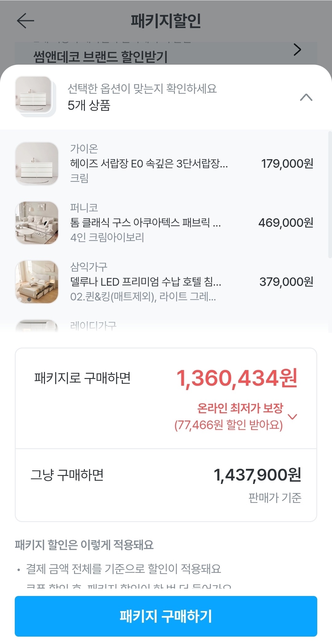Image resolution: width=332 pixels, height=644 pixels.
Task: Tap the 퍼니코 sofa product thumbnail
Action: point(37,223)
